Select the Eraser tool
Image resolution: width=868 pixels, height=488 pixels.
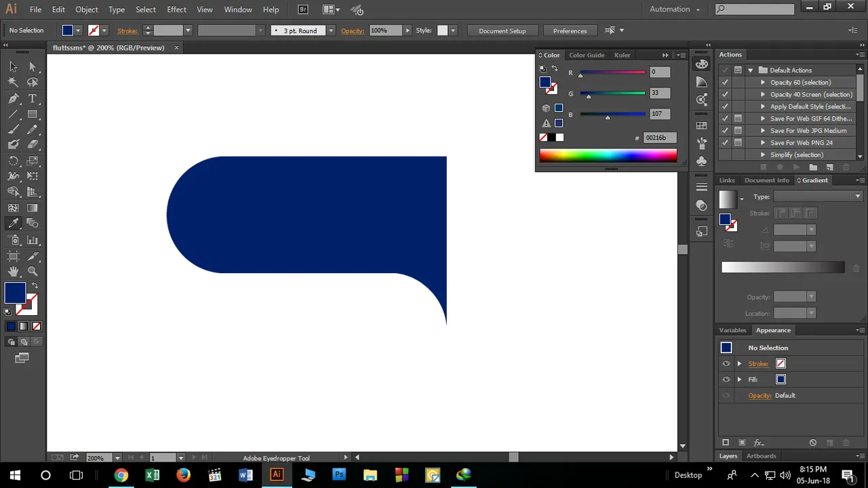tap(33, 144)
